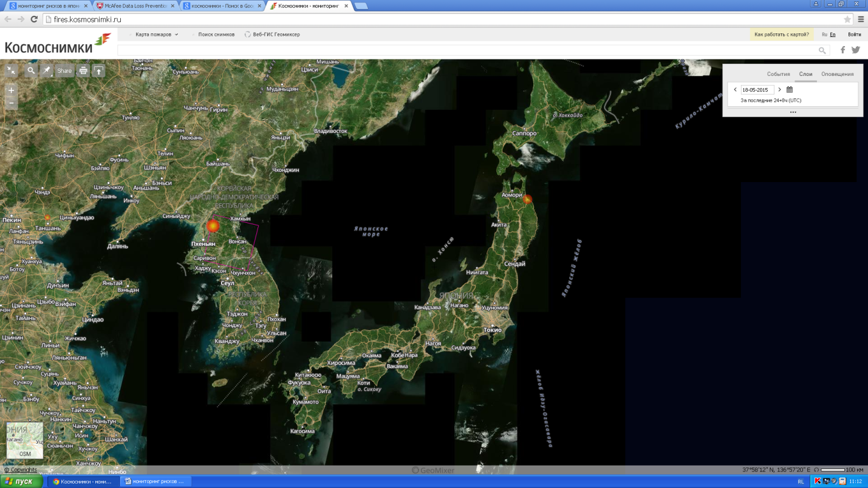Image resolution: width=868 pixels, height=488 pixels.
Task: Open Карта пожаров dropdown menu
Action: point(156,35)
